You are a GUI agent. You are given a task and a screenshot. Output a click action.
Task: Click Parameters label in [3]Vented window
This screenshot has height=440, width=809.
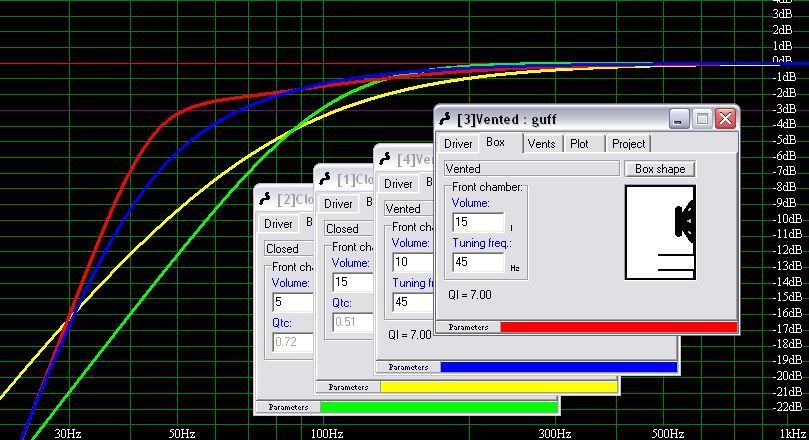[468, 327]
